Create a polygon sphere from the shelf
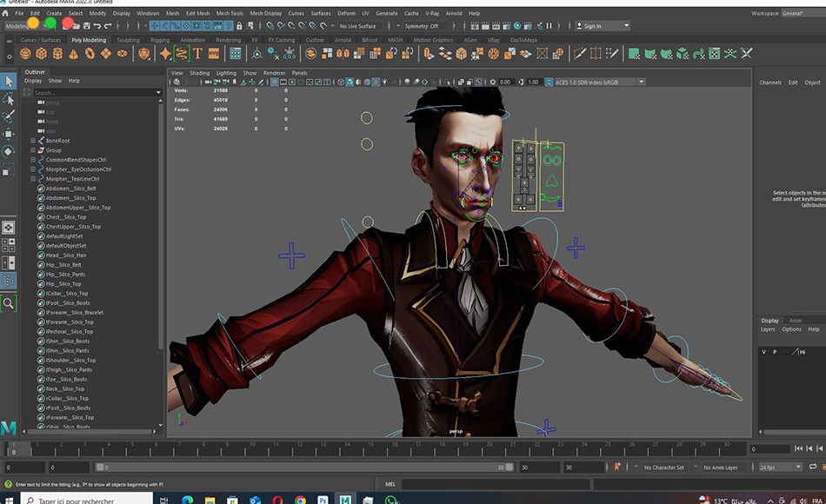 (x=26, y=54)
